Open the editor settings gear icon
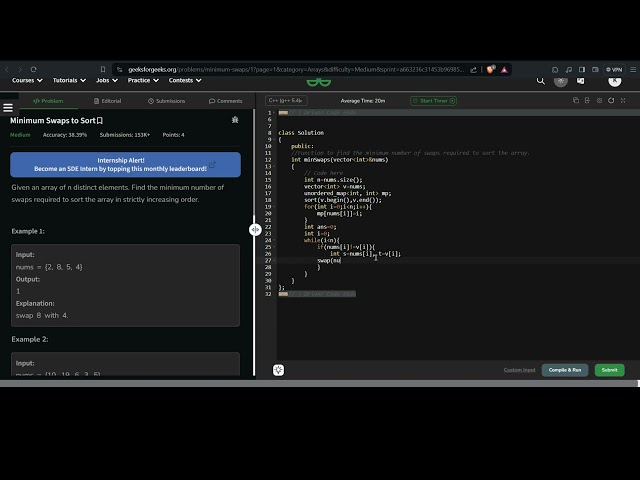640x480 pixels. tap(599, 100)
